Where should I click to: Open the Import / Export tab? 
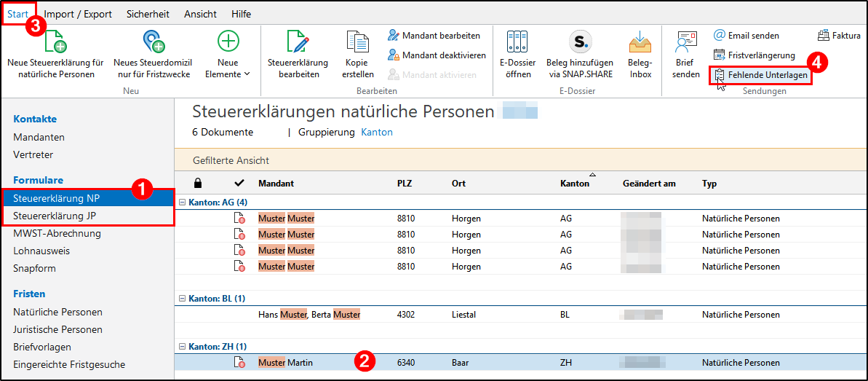click(x=78, y=14)
